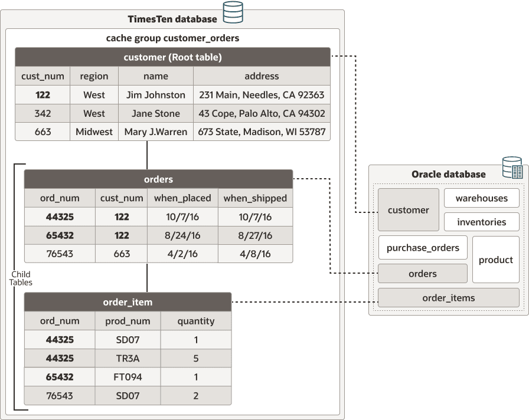Click the when_placed column header
The width and height of the screenshot is (529, 420).
pyautogui.click(x=182, y=198)
